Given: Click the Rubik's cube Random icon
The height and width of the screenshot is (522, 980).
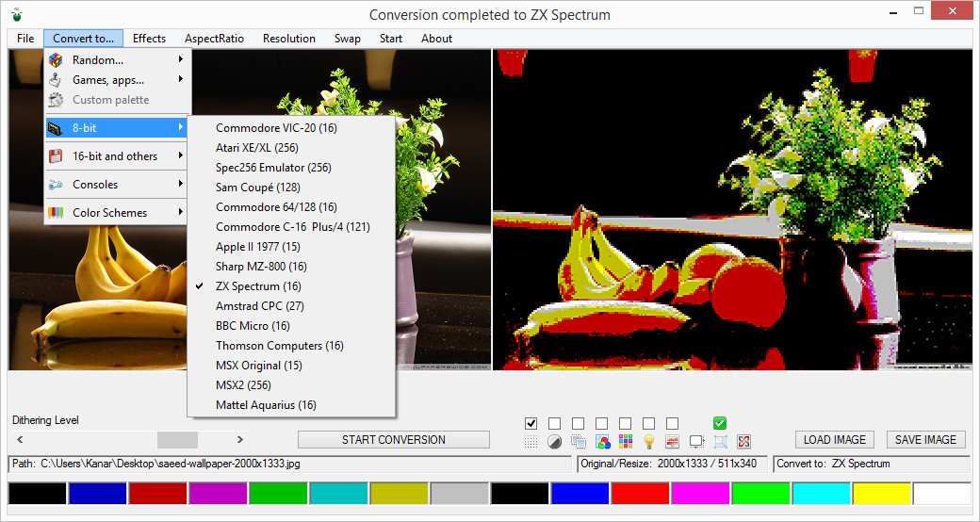Looking at the screenshot, I should 56,60.
